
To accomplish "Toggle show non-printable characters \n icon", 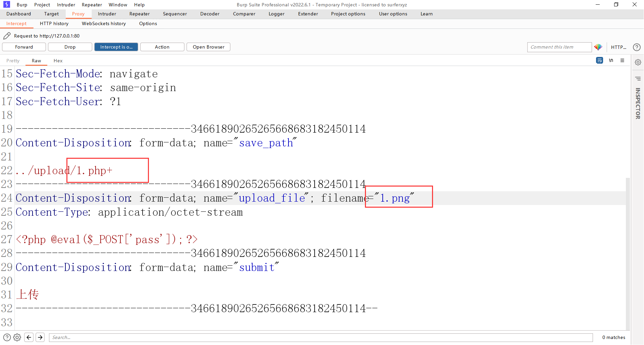I will pos(611,60).
